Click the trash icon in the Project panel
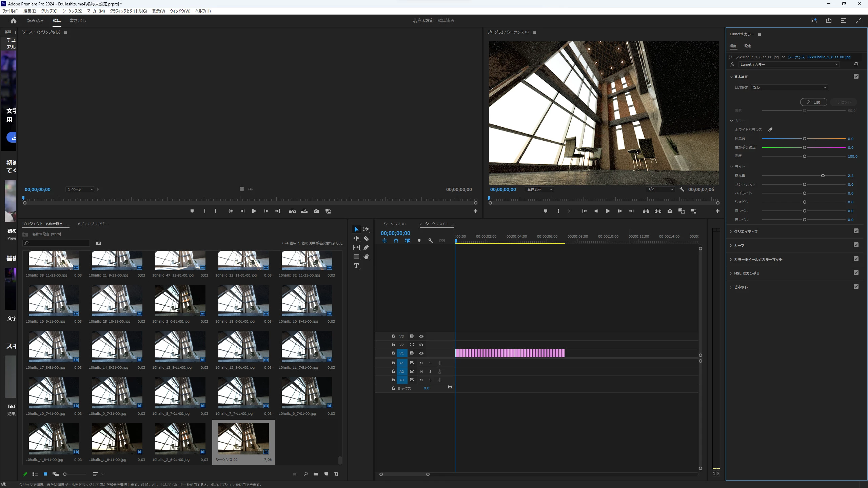This screenshot has height=488, width=868. 336,474
